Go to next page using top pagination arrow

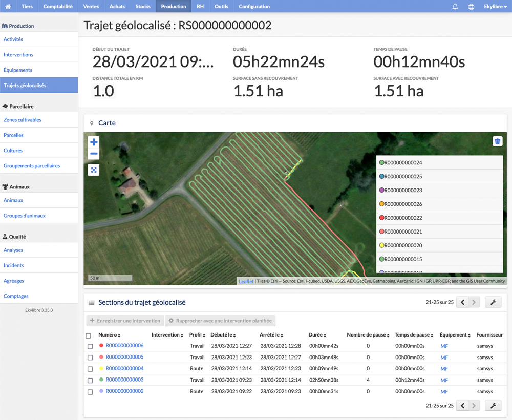coord(474,302)
